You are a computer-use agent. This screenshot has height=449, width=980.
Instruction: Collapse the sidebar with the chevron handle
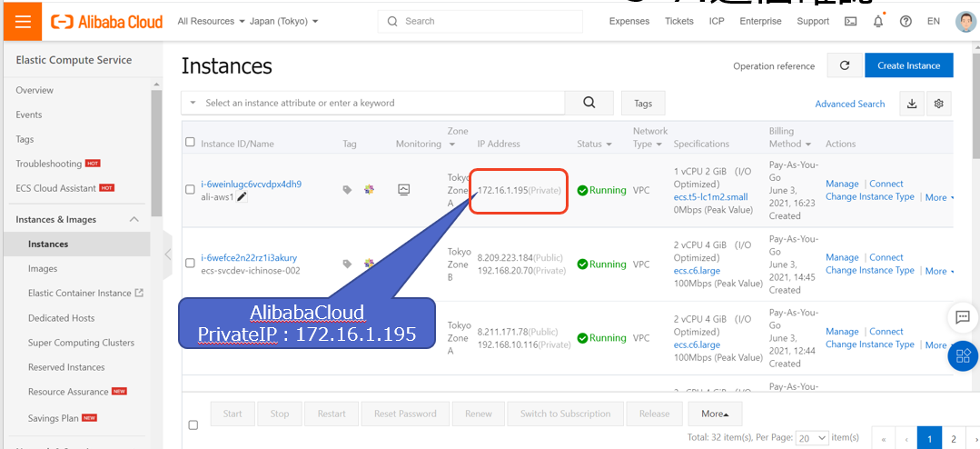click(167, 254)
